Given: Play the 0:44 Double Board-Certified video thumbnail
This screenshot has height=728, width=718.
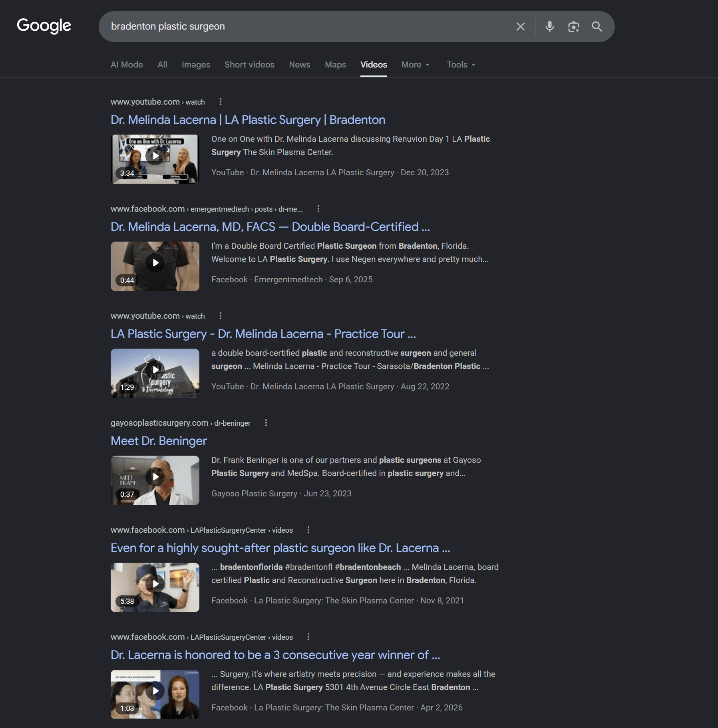Looking at the screenshot, I should (155, 266).
